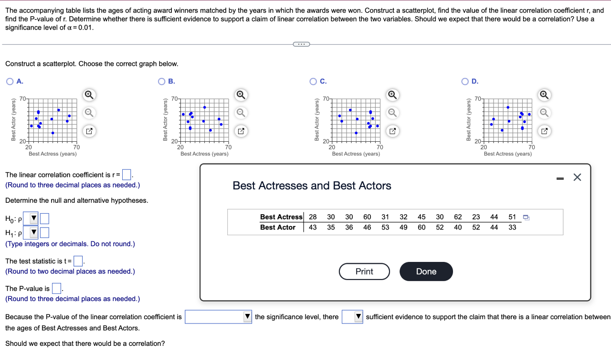Open graph C in an enlarged view

[x=392, y=131]
